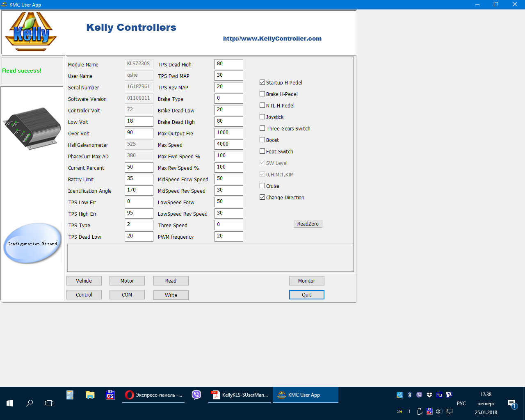
Task: Click the TPS Dead Low field
Action: pos(139,236)
